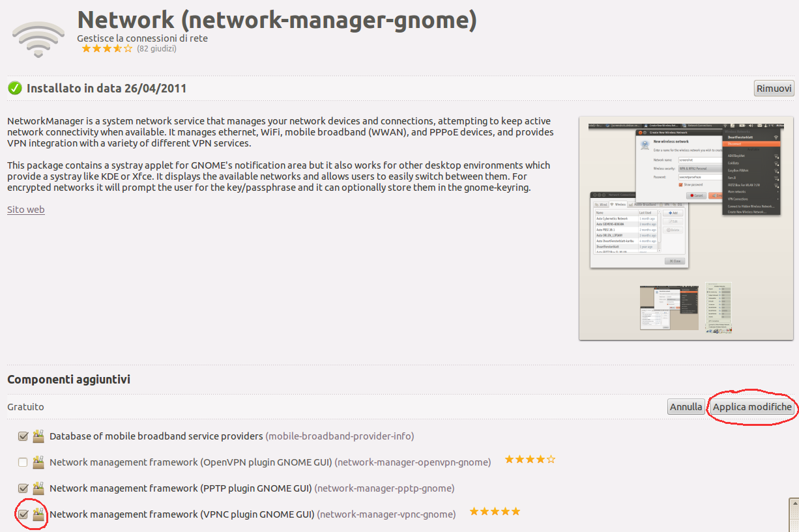The height and width of the screenshot is (532, 799).
Task: Click 'Database of mobile broadband service providers' text
Action: point(156,436)
